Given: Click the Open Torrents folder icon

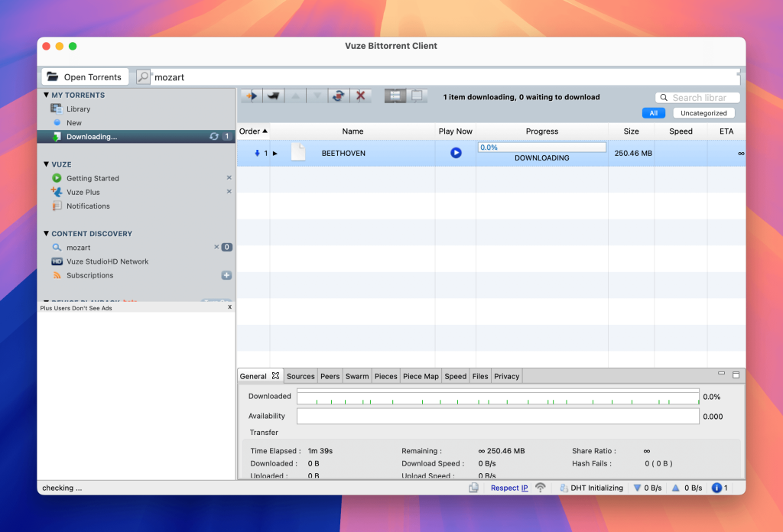Looking at the screenshot, I should tap(53, 77).
